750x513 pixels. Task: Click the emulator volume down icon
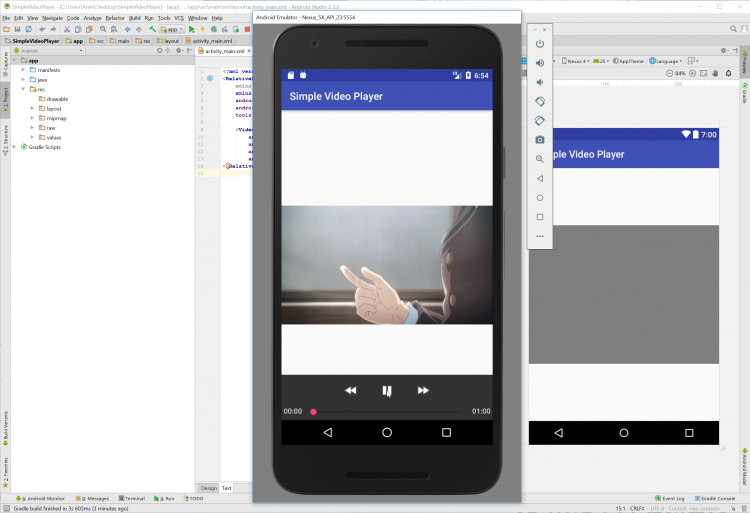click(540, 82)
